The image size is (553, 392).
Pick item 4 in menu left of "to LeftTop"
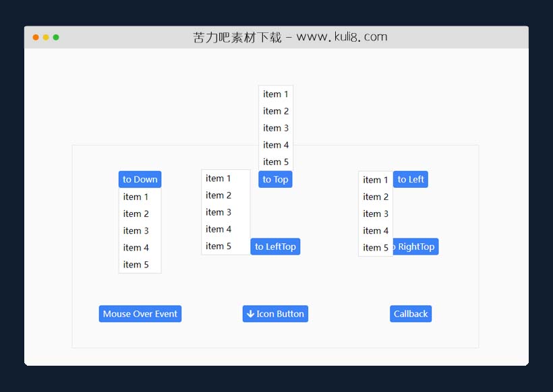click(x=219, y=229)
